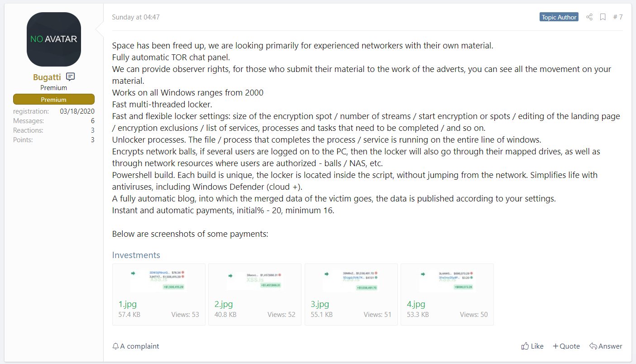Click the Bugatti username link

coord(47,77)
